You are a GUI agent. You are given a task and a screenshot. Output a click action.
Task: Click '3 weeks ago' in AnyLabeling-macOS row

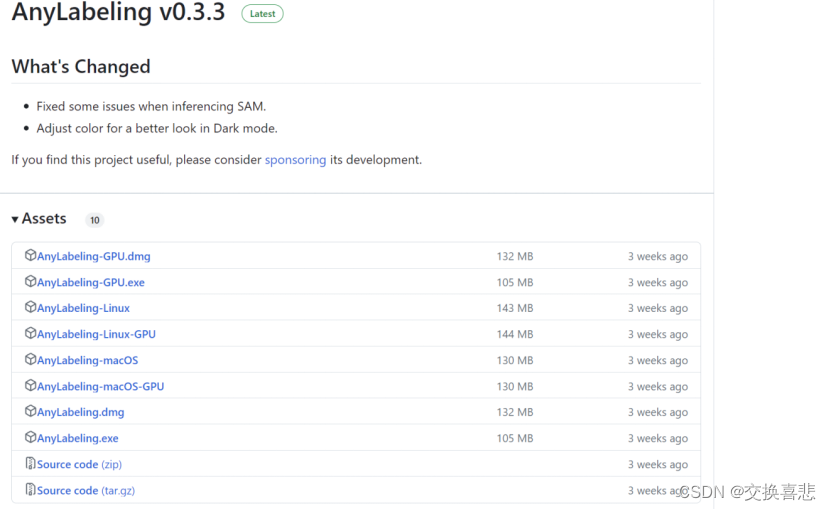pos(658,360)
